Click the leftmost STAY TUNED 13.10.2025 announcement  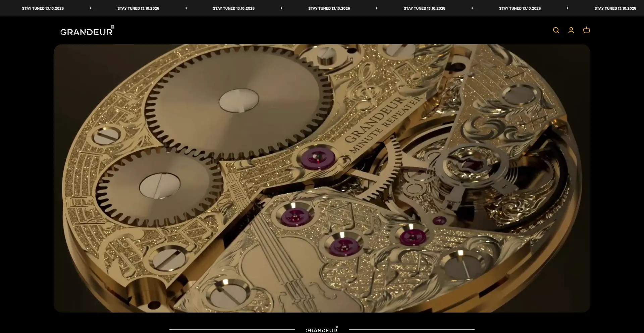(43, 8)
